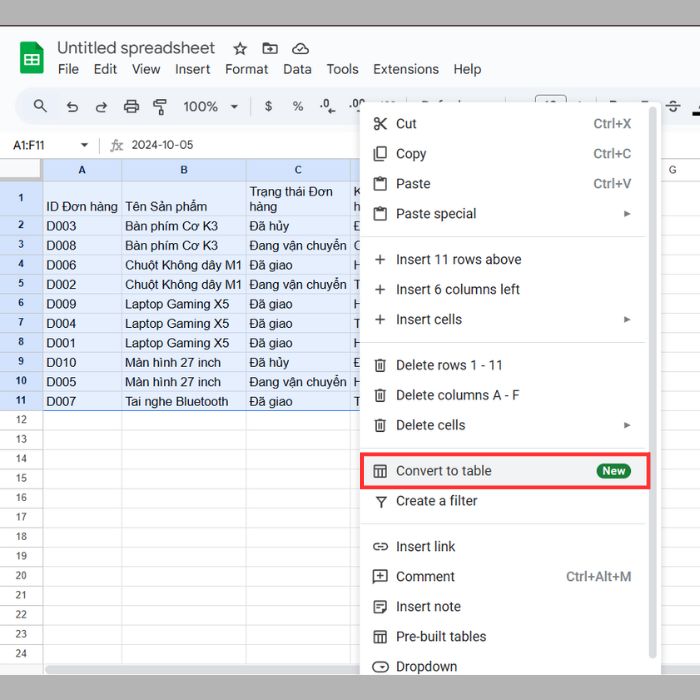Click header cell Trạng thái Đơn hàng
This screenshot has width=700, height=700.
pyautogui.click(x=298, y=198)
